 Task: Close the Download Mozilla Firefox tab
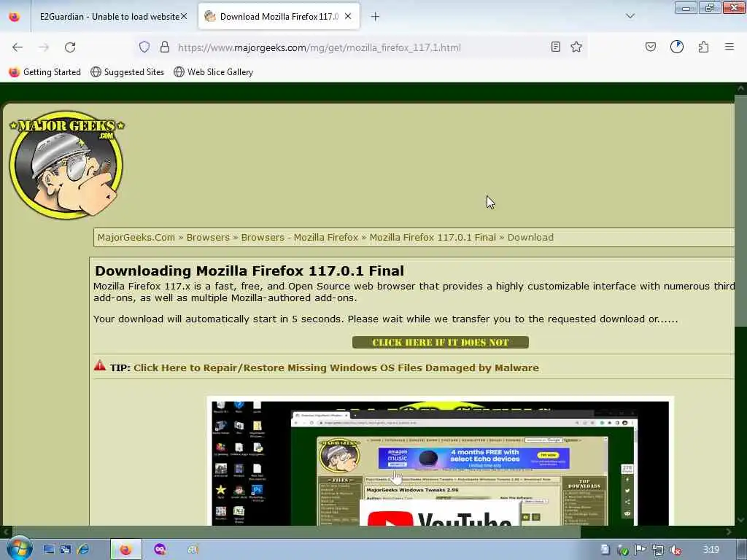click(348, 16)
